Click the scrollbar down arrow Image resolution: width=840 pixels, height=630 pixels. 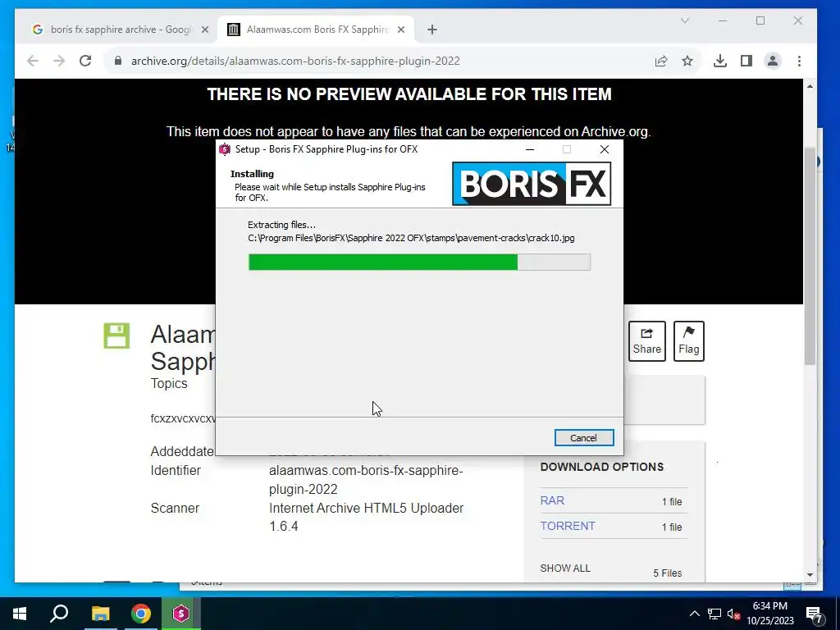point(810,575)
